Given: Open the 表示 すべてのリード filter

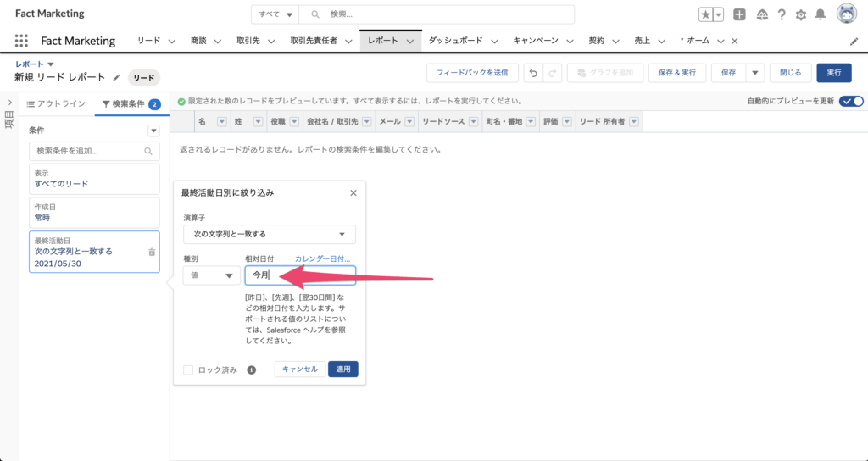Looking at the screenshot, I should coord(94,179).
